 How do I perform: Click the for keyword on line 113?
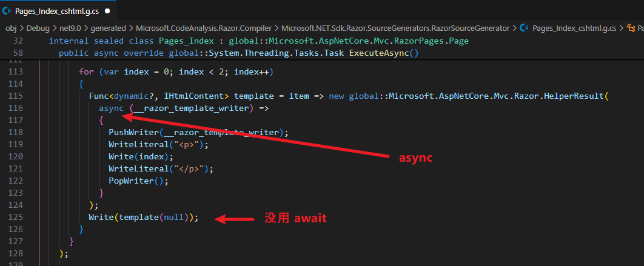86,72
